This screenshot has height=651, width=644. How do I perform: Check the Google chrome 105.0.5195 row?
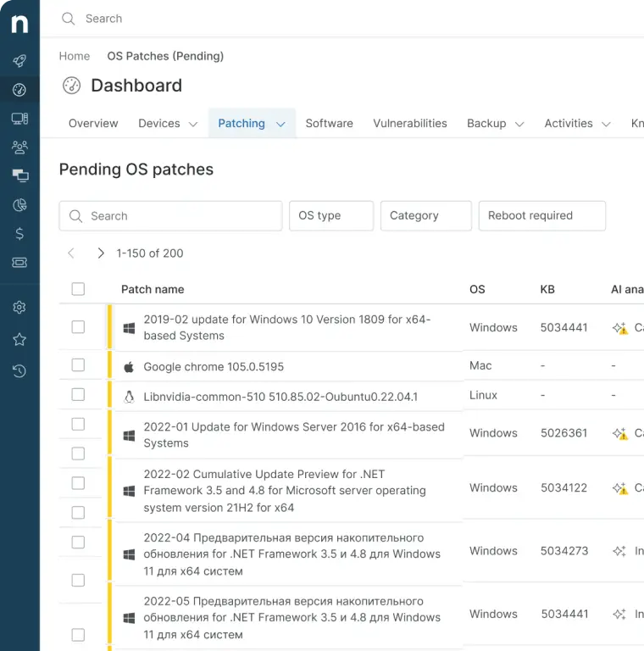pos(78,365)
